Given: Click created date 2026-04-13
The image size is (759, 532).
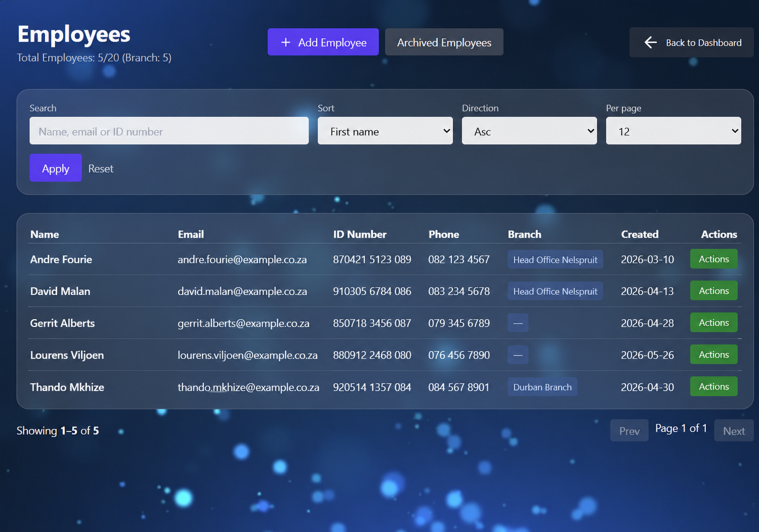Looking at the screenshot, I should click(x=648, y=291).
